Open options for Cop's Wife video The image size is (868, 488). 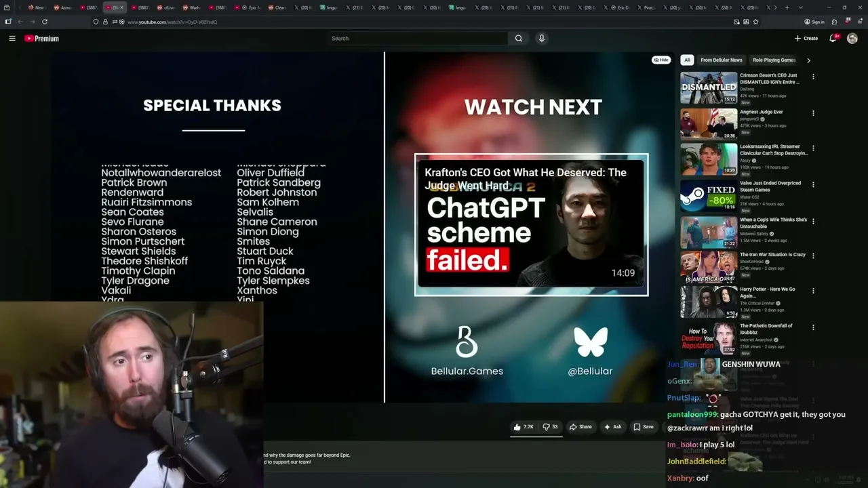tap(813, 221)
